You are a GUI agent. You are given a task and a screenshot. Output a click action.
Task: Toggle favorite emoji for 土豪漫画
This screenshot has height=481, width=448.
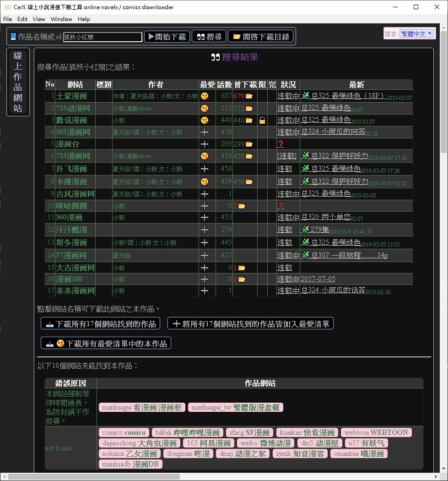[205, 96]
